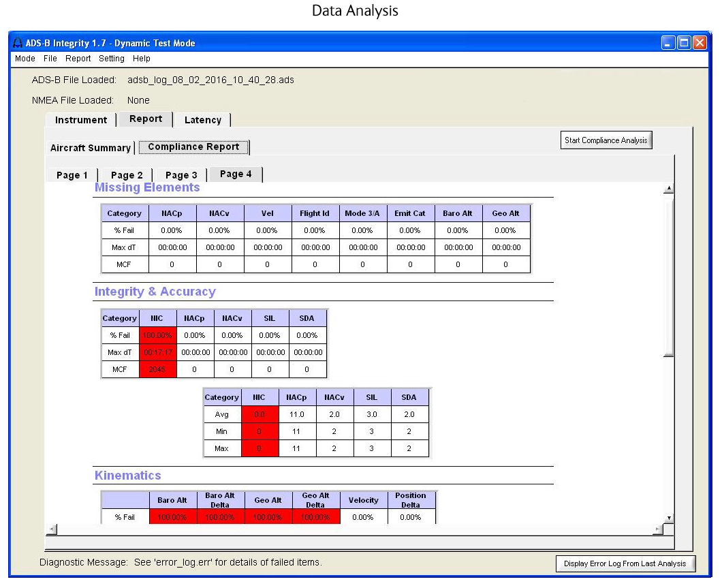Maximize the ADS-B Integrity window

coord(685,43)
